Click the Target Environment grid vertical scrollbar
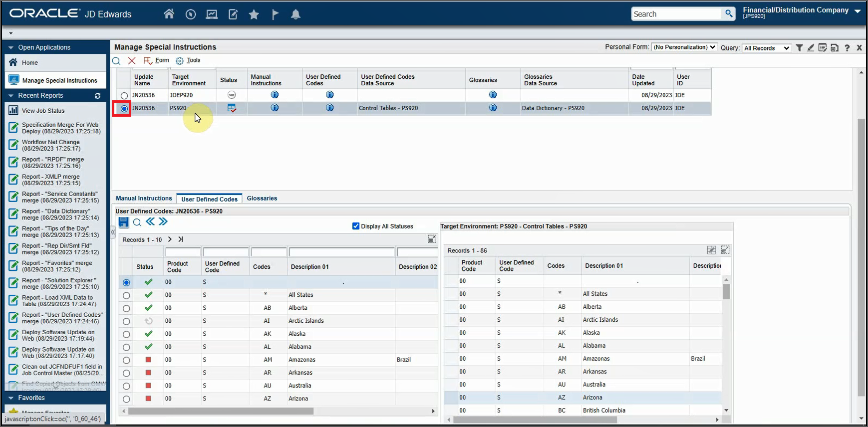Viewport: 868px width, 427px height. (x=726, y=291)
